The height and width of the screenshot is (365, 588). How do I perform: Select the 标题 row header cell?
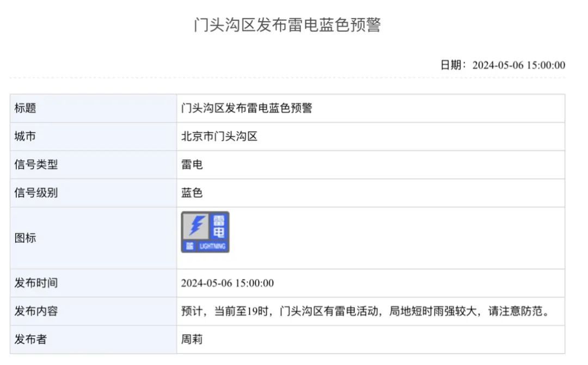click(26, 108)
